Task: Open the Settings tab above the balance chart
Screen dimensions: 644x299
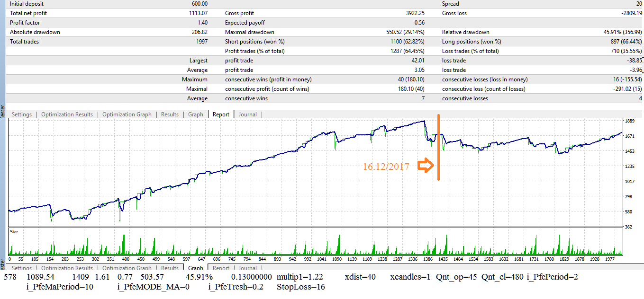Action: pyautogui.click(x=22, y=114)
